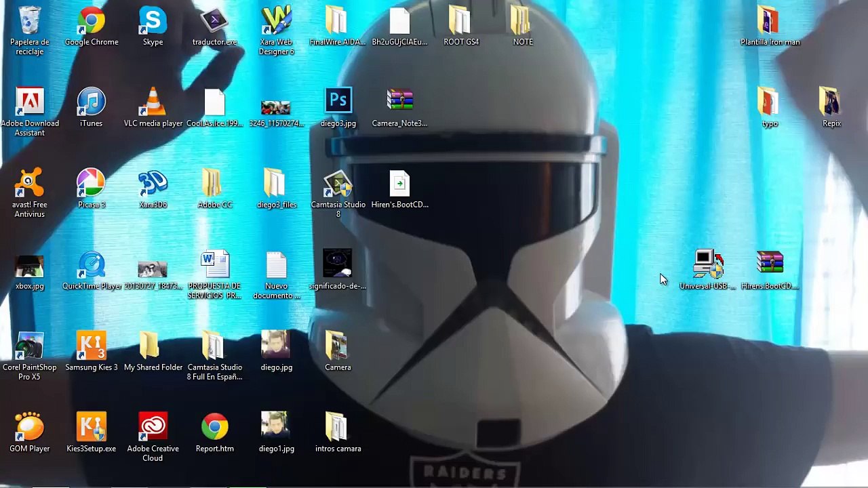Image resolution: width=868 pixels, height=488 pixels.
Task: Select the Xara3D6 shortcut icon
Action: pos(153,183)
